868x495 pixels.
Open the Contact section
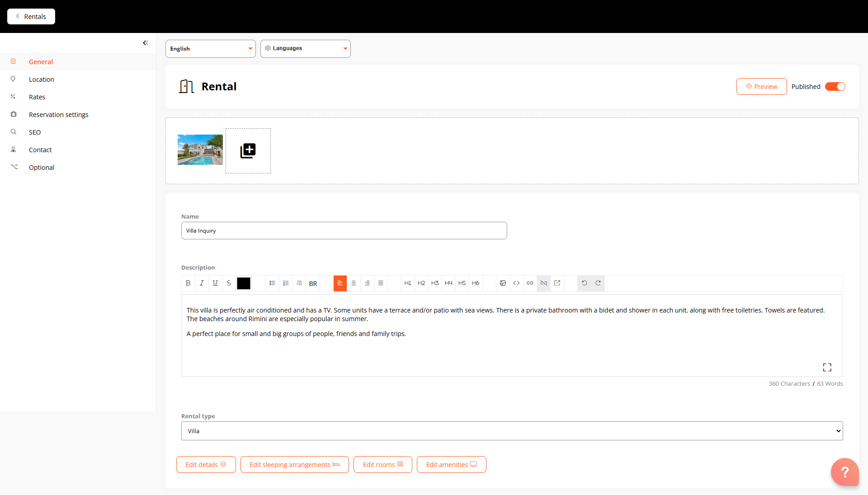[x=78, y=150]
